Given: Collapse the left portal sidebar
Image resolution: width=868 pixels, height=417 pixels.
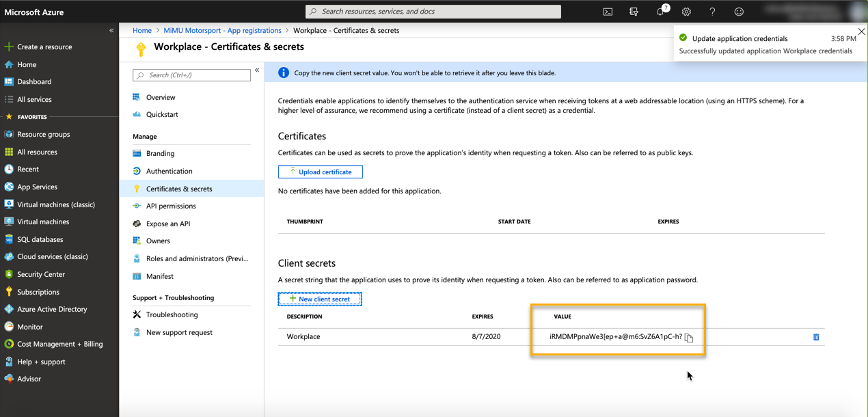Looking at the screenshot, I should [x=111, y=31].
